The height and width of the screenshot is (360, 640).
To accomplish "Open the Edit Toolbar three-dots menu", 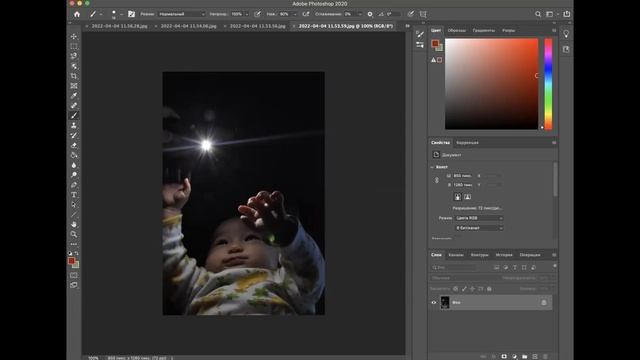I will [74, 244].
